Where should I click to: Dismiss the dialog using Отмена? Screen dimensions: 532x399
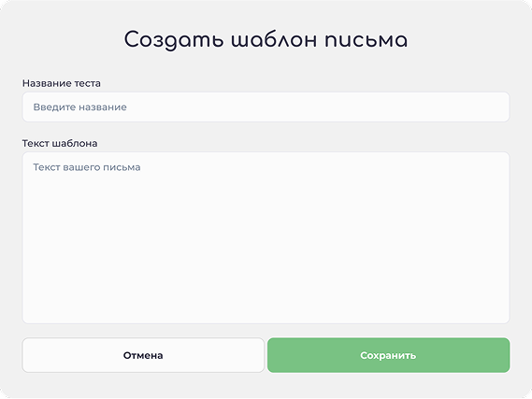pos(143,355)
